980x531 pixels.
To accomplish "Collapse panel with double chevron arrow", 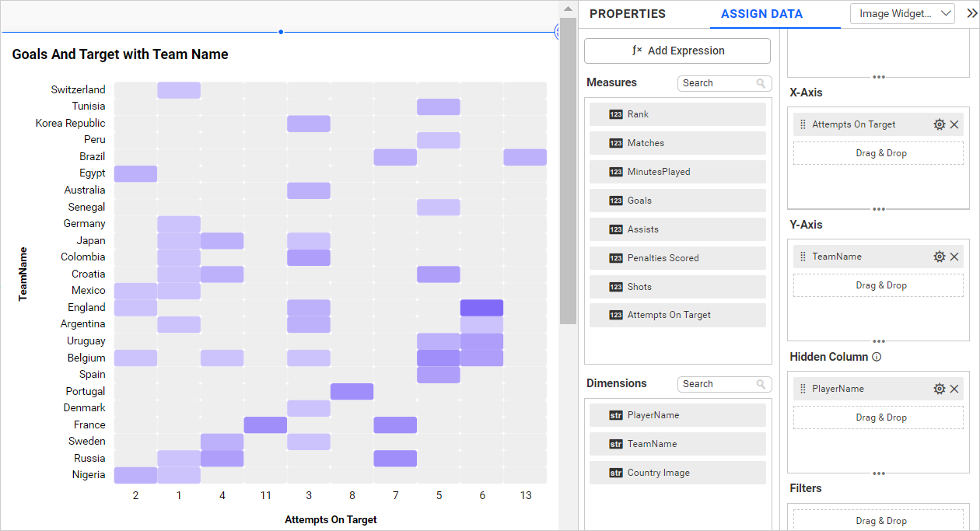I will (971, 13).
